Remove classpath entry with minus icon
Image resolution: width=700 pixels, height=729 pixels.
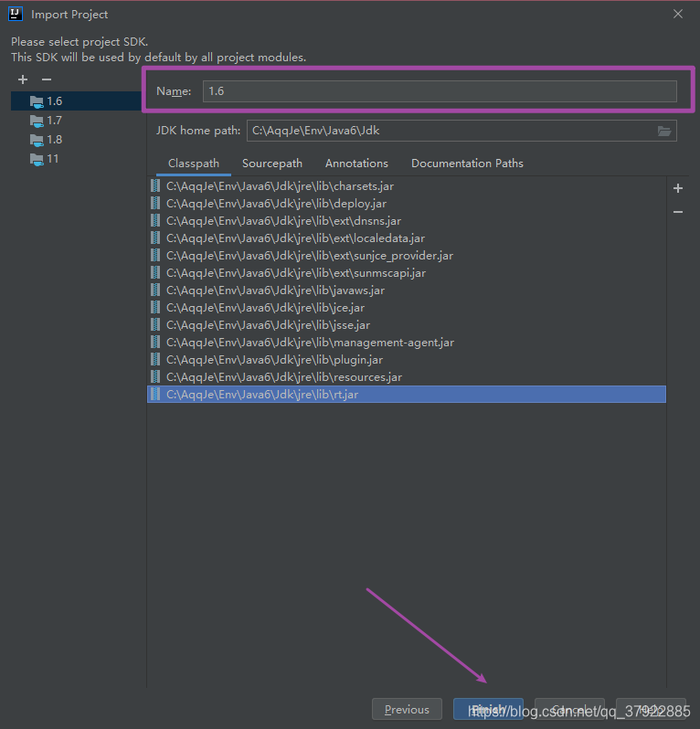tap(678, 212)
